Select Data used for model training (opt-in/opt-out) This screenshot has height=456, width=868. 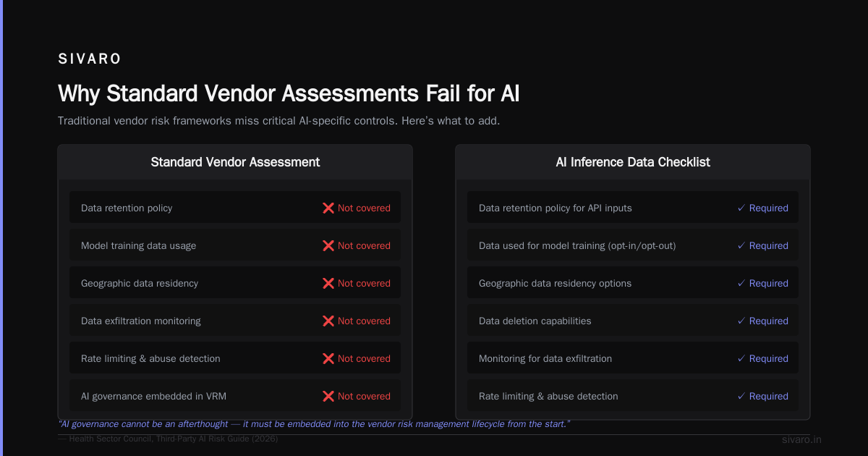577,245
